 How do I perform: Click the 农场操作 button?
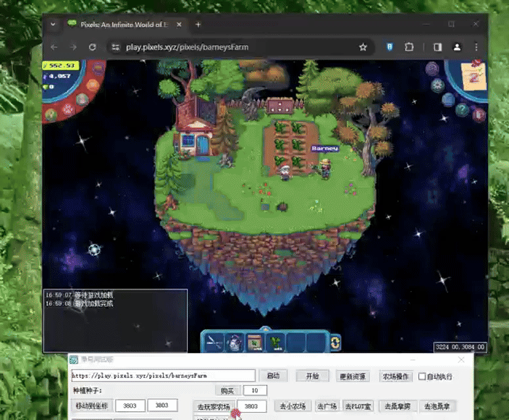(x=396, y=377)
